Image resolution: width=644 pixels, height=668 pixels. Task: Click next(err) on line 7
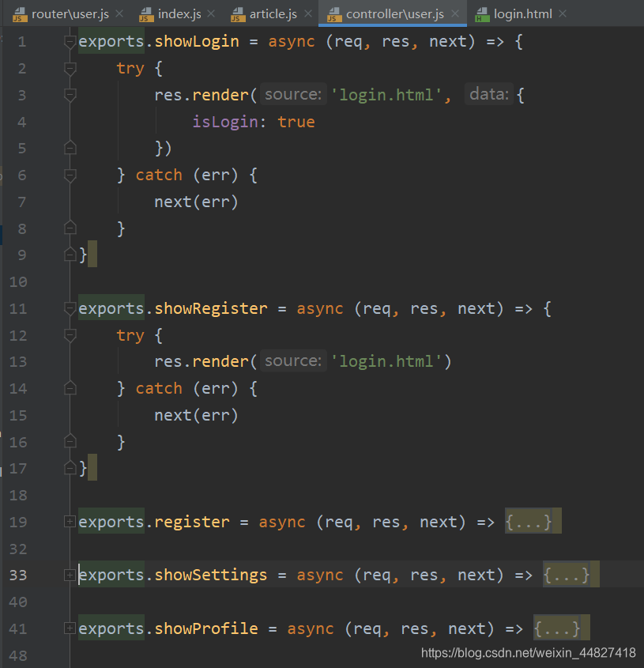tap(196, 202)
